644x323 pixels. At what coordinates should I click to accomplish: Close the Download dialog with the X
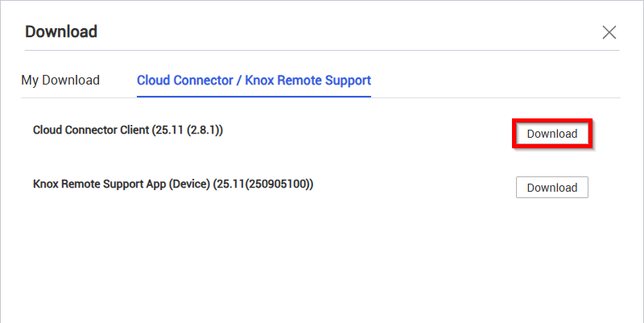tap(609, 32)
